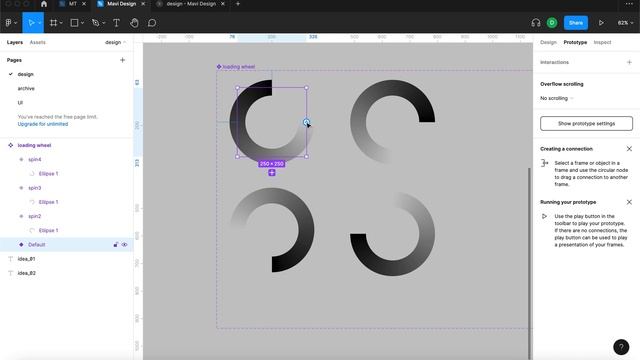The width and height of the screenshot is (640, 360).
Task: Switch to the Prototype tab
Action: point(575,42)
